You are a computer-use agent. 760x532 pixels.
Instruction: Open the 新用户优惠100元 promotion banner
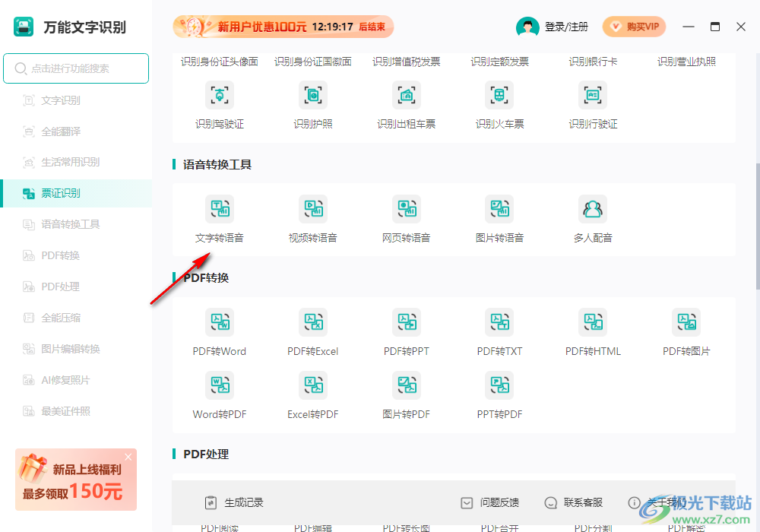coord(283,27)
